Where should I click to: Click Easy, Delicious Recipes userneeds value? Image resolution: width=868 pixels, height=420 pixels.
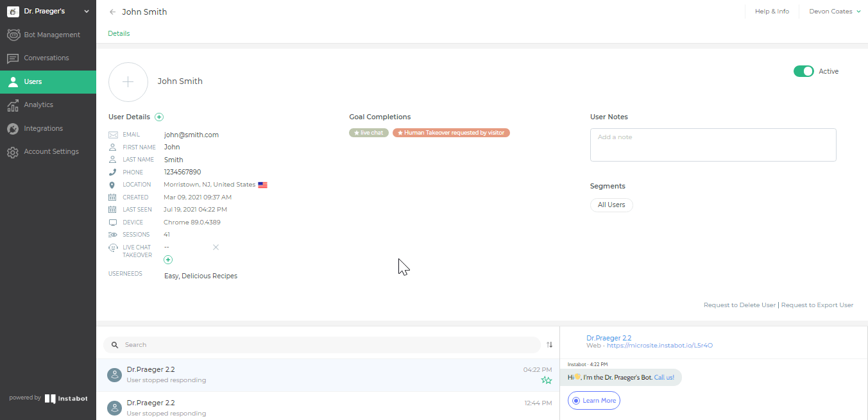pos(201,276)
